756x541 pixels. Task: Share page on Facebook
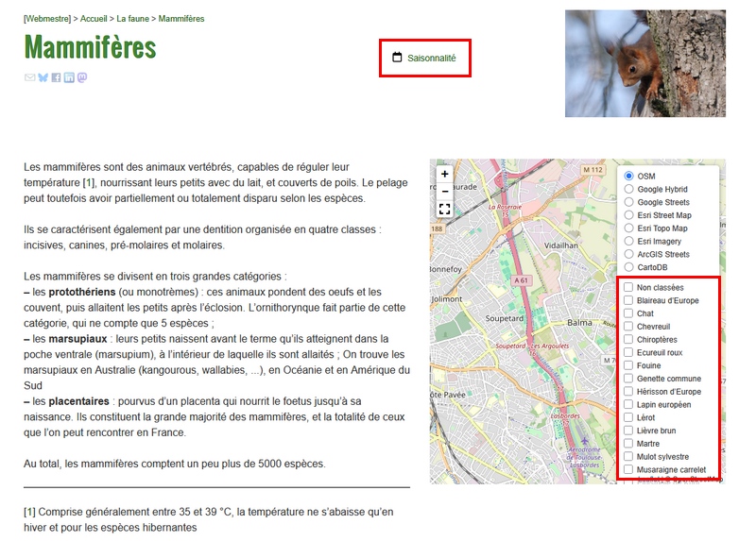(56, 77)
